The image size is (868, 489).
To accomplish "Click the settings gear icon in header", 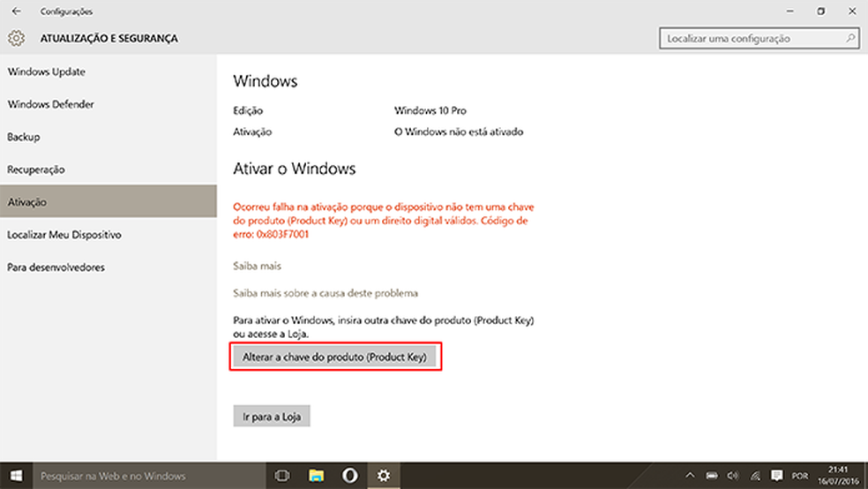I will 16,38.
